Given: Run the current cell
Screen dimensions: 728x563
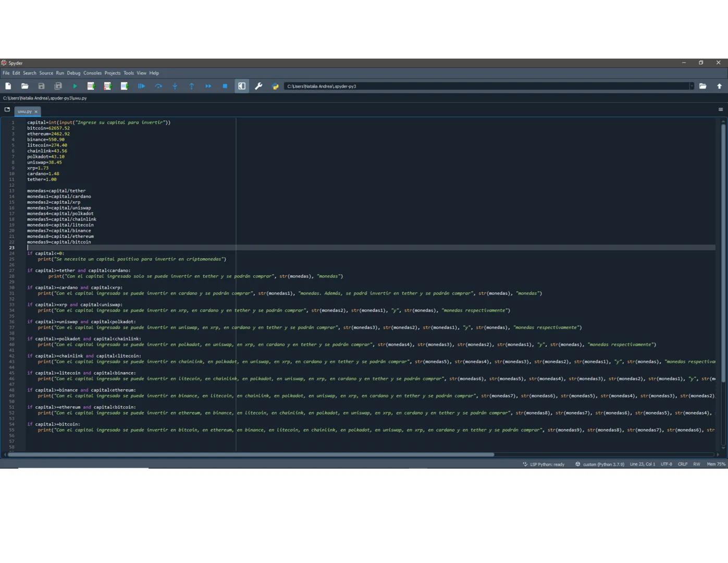Looking at the screenshot, I should [x=92, y=86].
